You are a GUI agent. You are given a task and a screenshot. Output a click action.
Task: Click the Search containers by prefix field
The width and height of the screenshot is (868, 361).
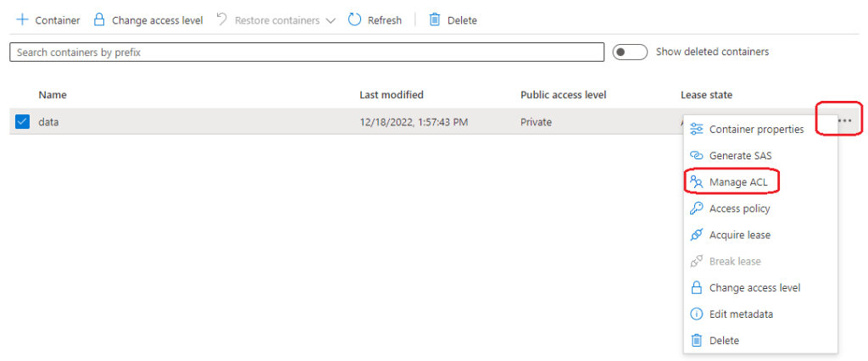point(307,53)
